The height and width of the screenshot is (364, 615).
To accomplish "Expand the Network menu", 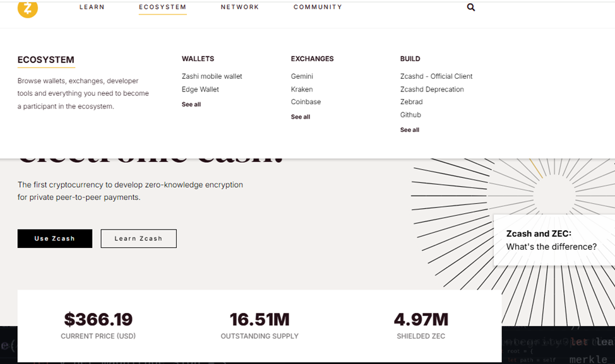I will (x=240, y=8).
